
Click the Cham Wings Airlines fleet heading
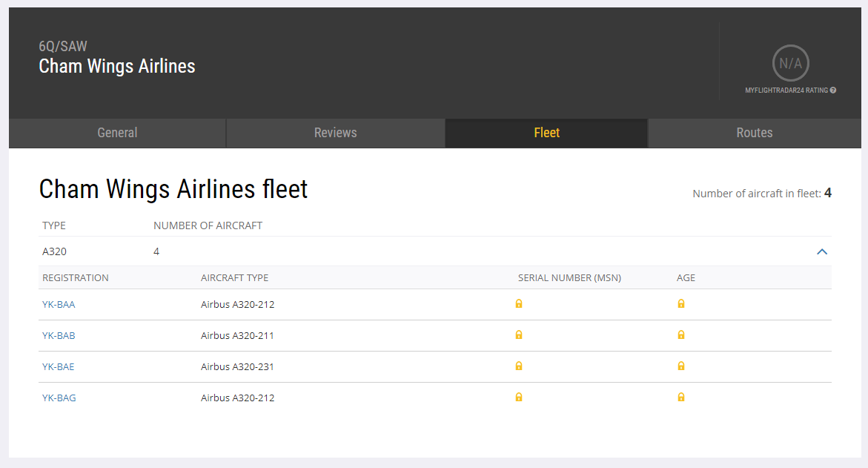coord(173,189)
